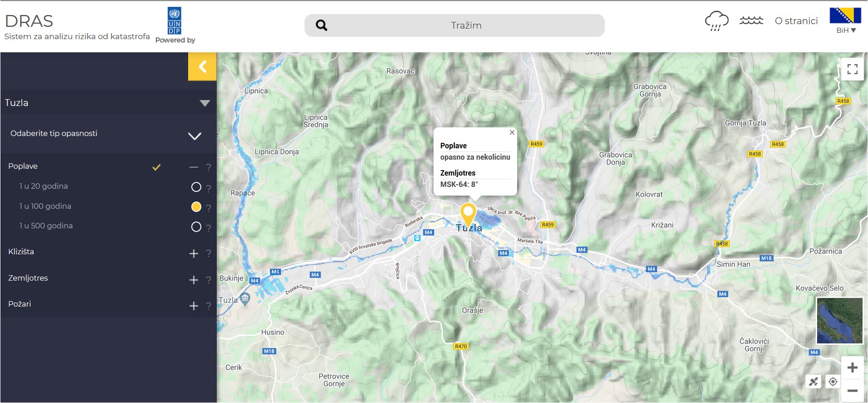This screenshot has width=868, height=403.
Task: Open the BiH language dropdown
Action: 845,30
